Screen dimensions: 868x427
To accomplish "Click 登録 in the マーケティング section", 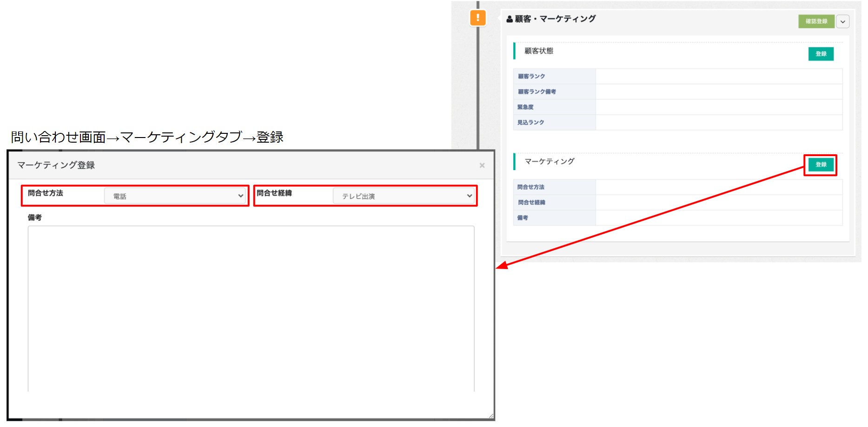I will coord(821,165).
